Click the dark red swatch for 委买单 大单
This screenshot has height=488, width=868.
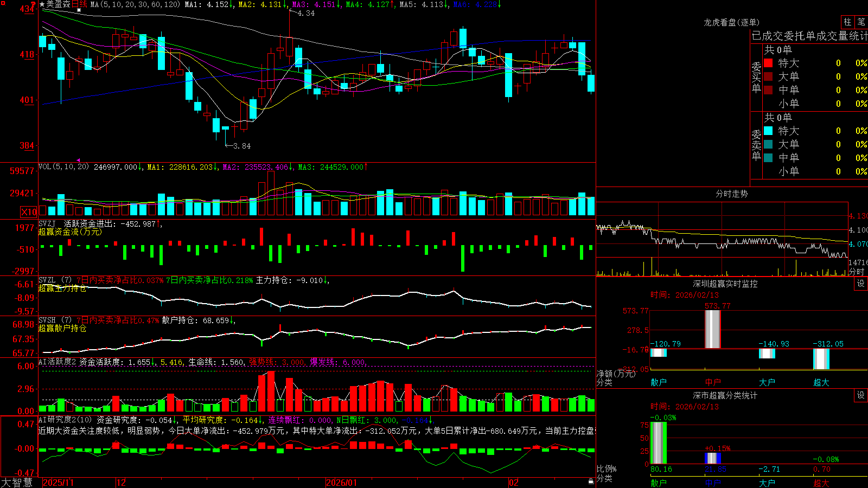(768, 76)
